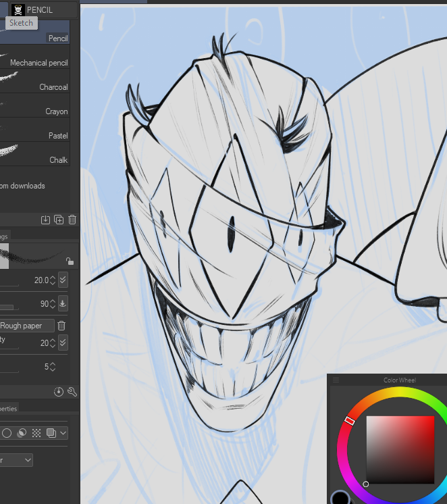
Task: Click the Color Wheel panel title
Action: pos(400,380)
